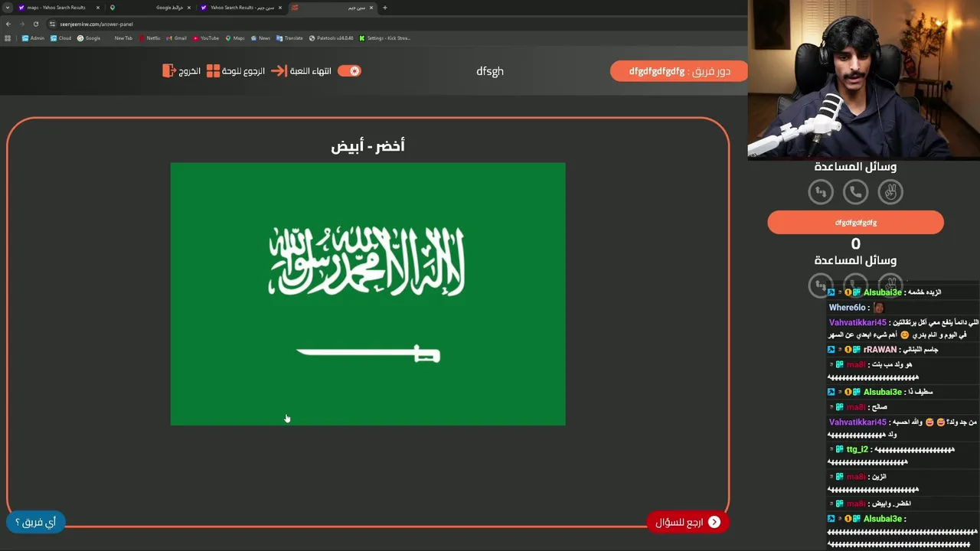Click the دور فريق turn indicator pill

679,71
